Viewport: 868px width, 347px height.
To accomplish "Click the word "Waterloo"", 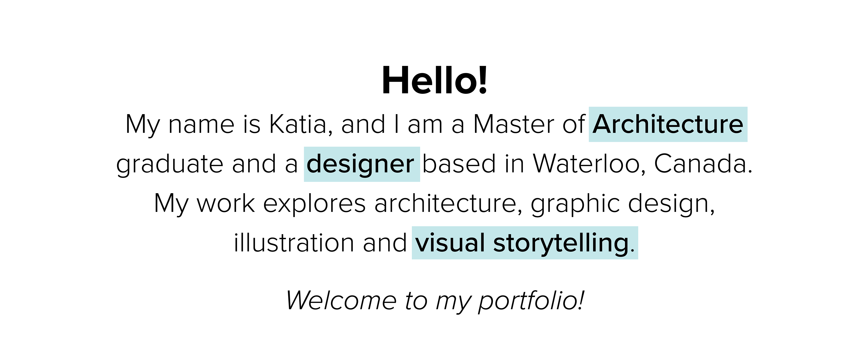I will click(586, 164).
